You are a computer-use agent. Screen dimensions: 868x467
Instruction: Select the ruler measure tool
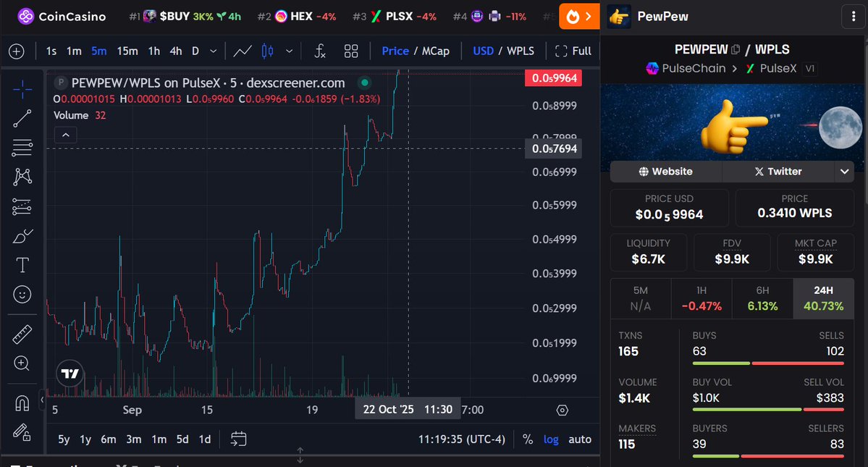[x=22, y=335]
